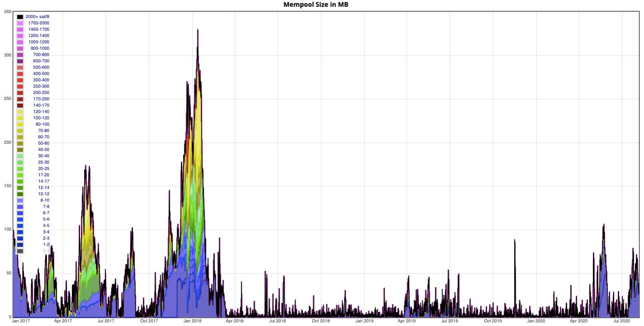Click the 1000-1200 legend color swatch
Viewport: 644px width, 326px height.
pos(20,42)
